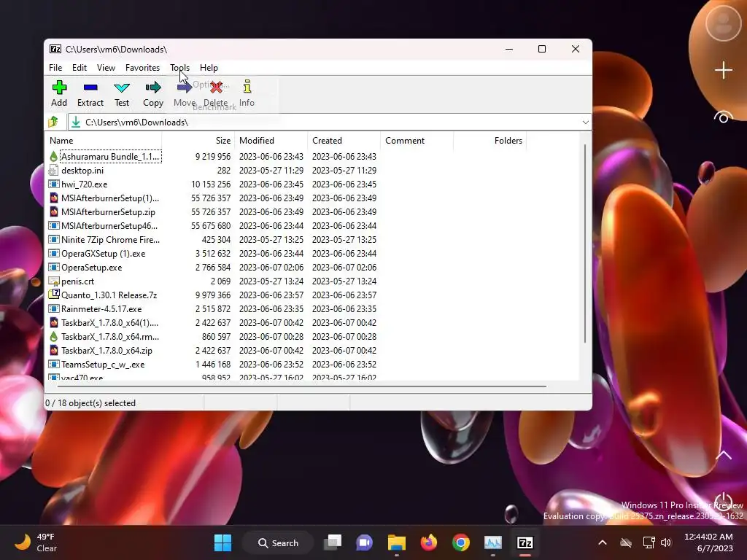Sort the file list by Size column
This screenshot has width=747, height=560.
click(198, 141)
